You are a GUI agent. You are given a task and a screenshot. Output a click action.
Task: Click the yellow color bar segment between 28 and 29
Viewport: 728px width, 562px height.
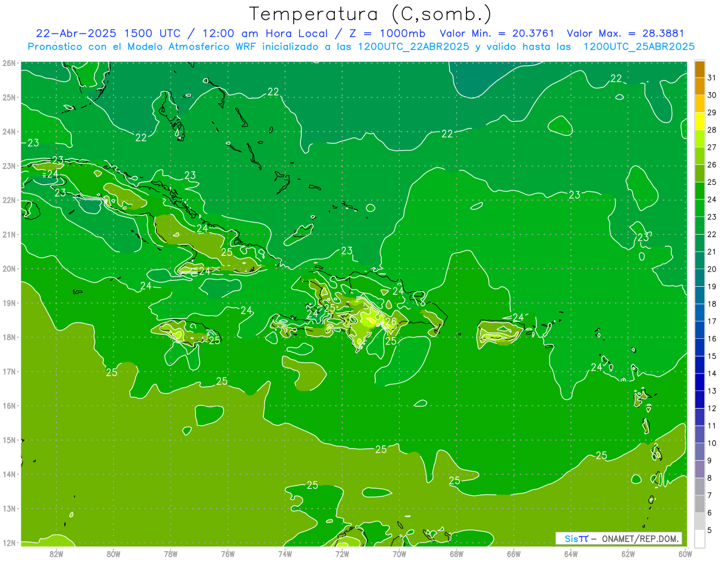point(699,121)
